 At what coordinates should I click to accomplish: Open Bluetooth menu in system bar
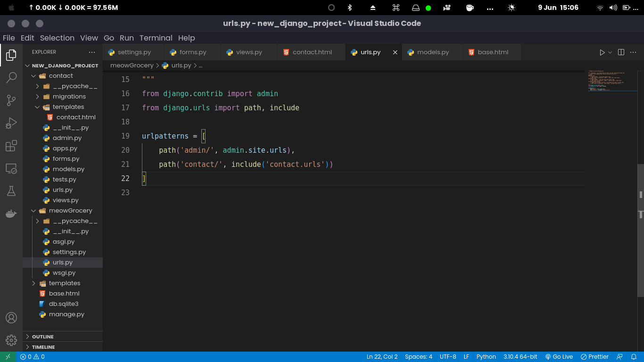(350, 8)
